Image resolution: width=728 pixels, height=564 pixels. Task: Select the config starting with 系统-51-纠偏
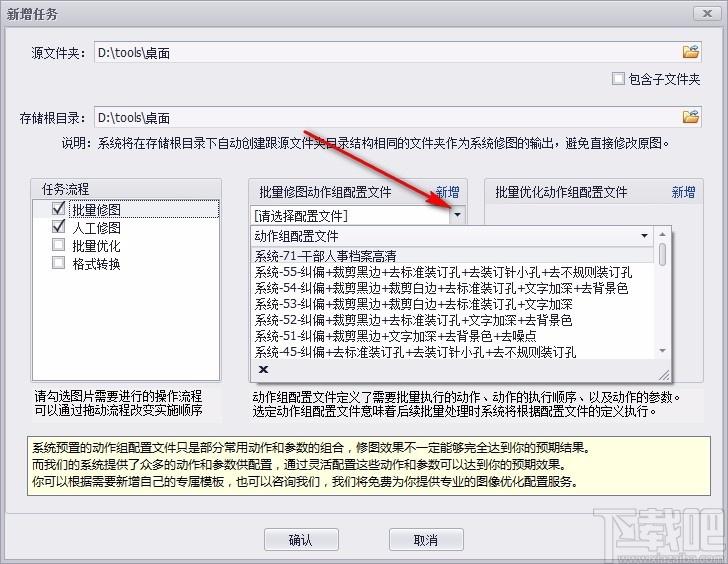(x=453, y=336)
